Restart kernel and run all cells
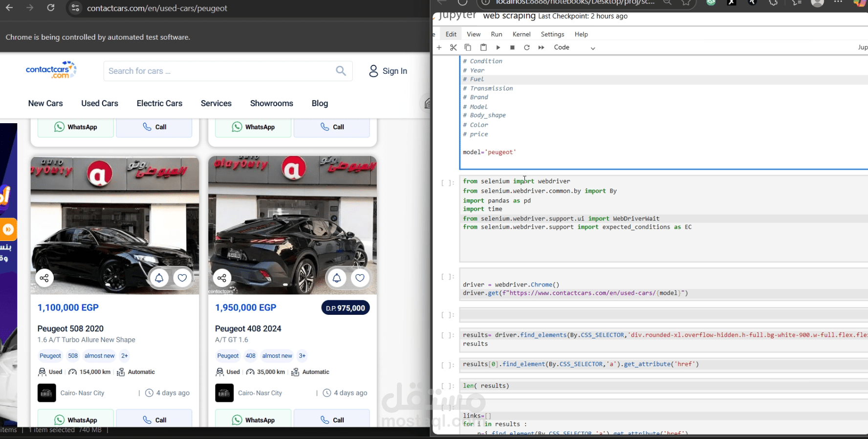Screen dimensions: 868x439 (x=541, y=47)
